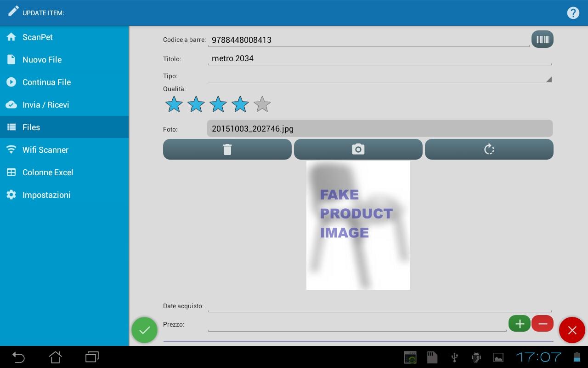Edit the Titolo field 'metro 2034'
This screenshot has width=588, height=368.
point(379,58)
